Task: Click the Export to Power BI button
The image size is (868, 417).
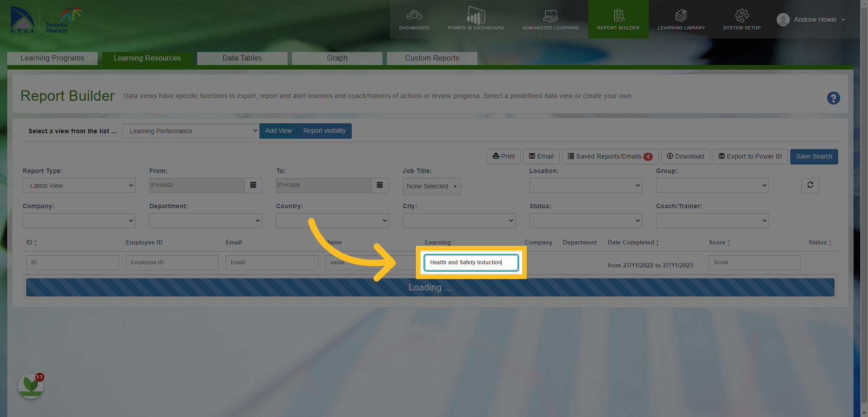Action: pyautogui.click(x=750, y=157)
